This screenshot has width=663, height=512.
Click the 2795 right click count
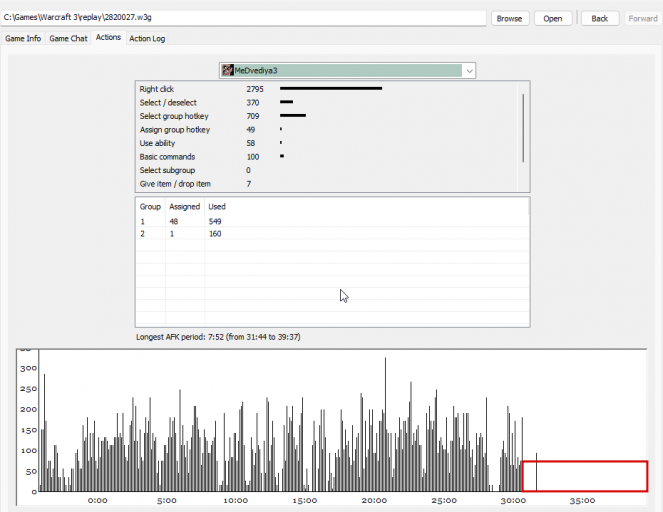click(x=255, y=89)
